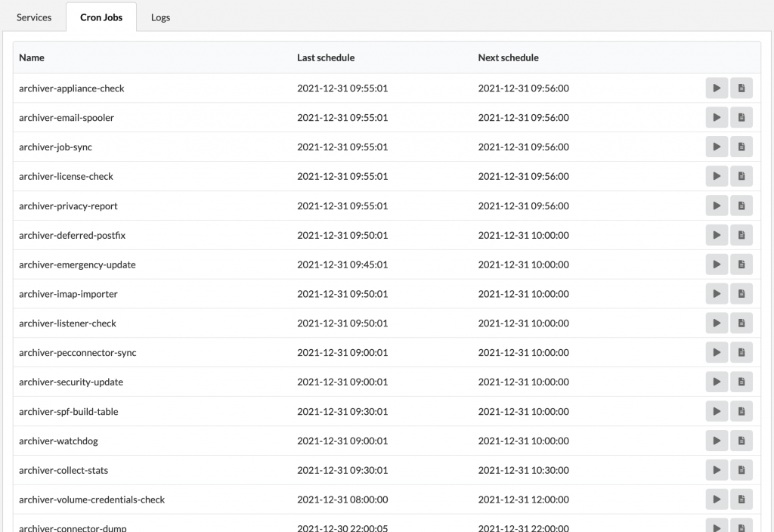This screenshot has height=532, width=774.
Task: Open log of archiver-spf-build-table
Action: (741, 412)
